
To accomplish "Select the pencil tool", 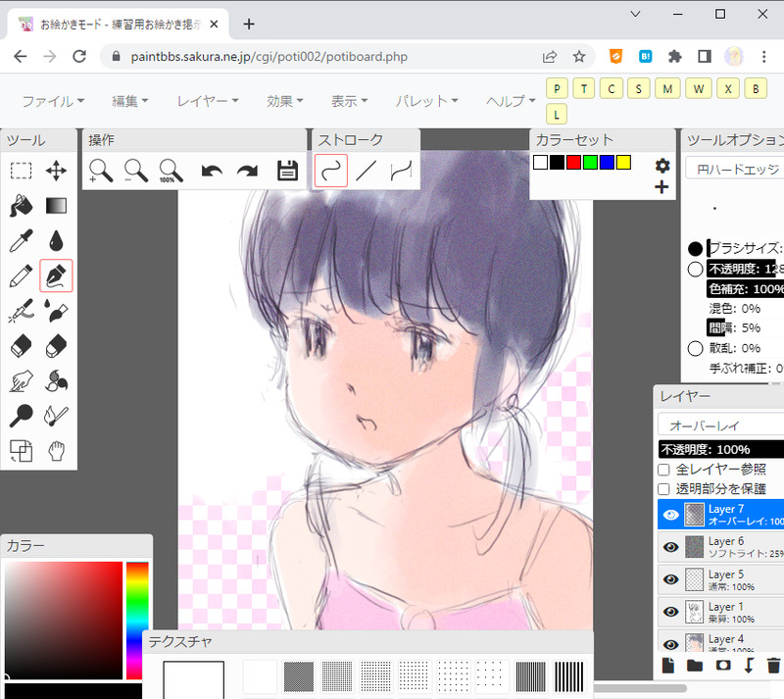I will click(21, 275).
